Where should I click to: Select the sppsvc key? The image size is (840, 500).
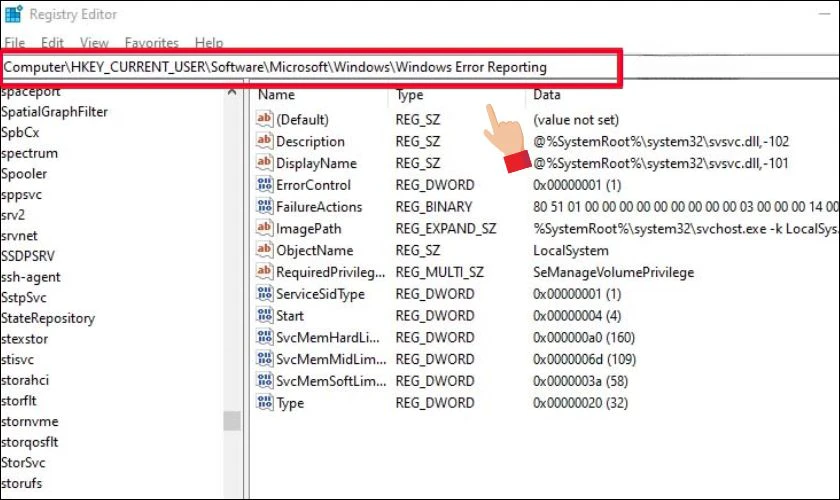click(x=21, y=195)
